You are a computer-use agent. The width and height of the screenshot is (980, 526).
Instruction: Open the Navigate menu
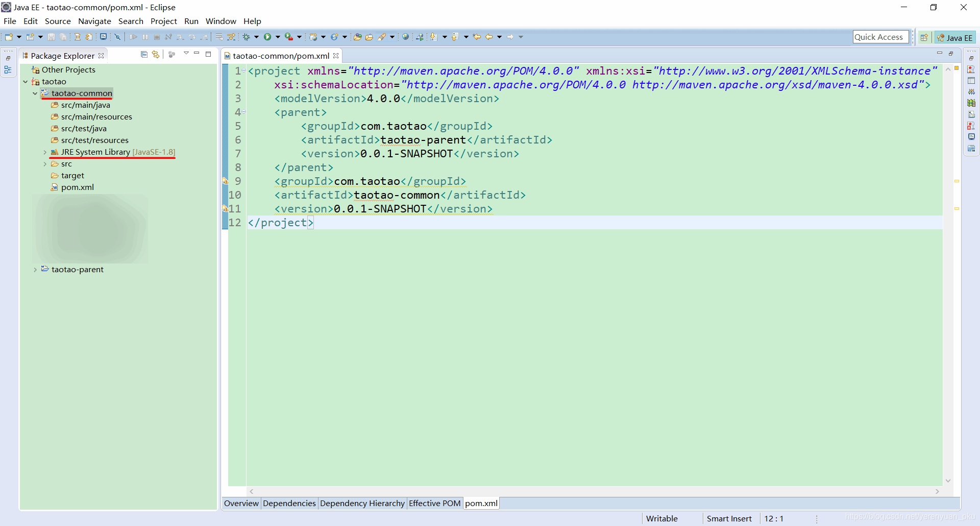pyautogui.click(x=94, y=21)
